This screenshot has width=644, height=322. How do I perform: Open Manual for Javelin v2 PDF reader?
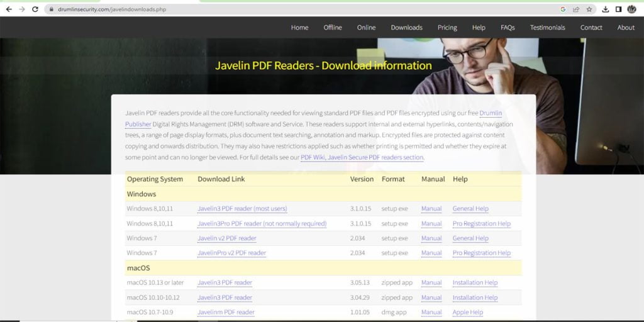coord(431,238)
